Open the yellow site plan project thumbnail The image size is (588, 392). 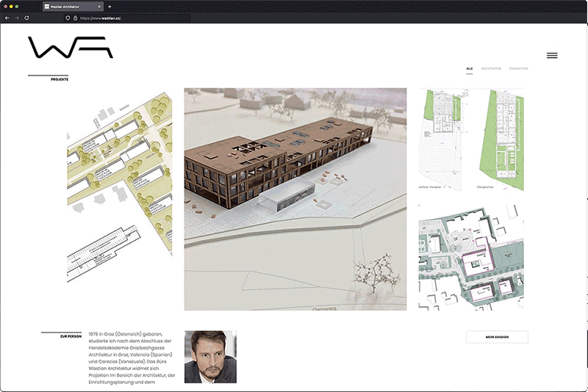(120, 186)
